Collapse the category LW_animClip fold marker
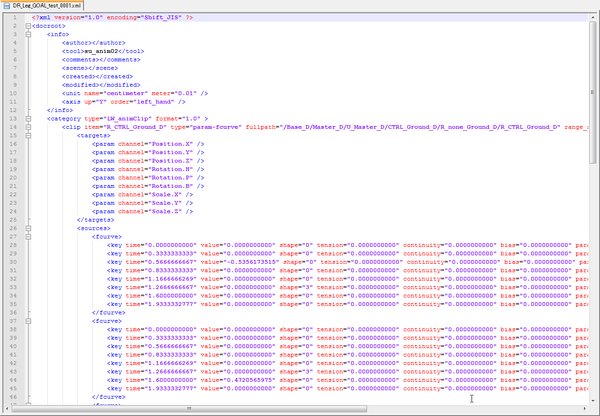The height and width of the screenshot is (416, 600). [28, 119]
